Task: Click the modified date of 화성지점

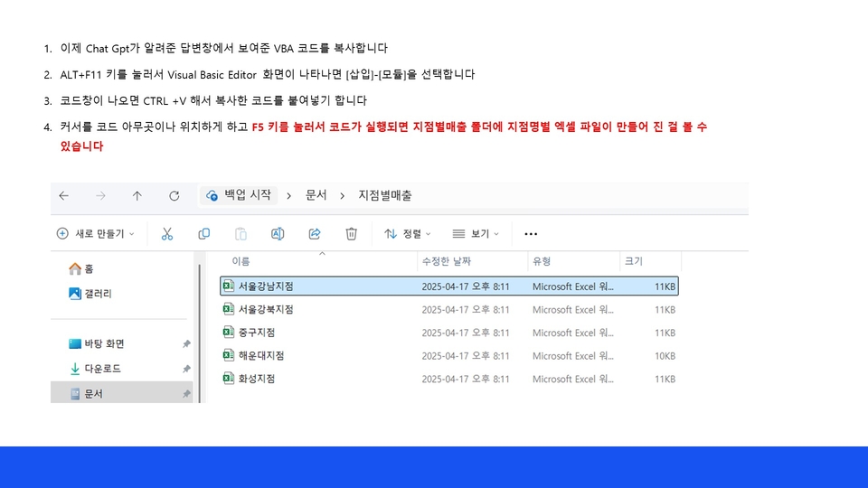Action: pos(466,379)
